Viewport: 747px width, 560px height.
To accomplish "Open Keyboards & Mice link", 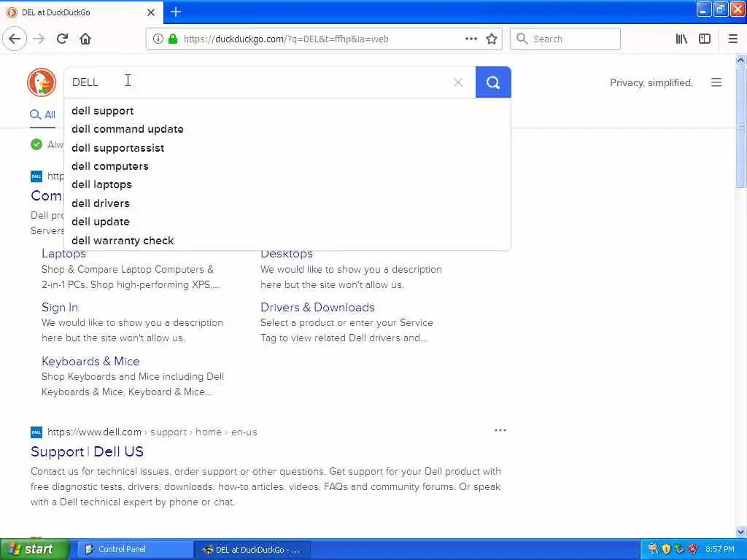I will click(90, 361).
